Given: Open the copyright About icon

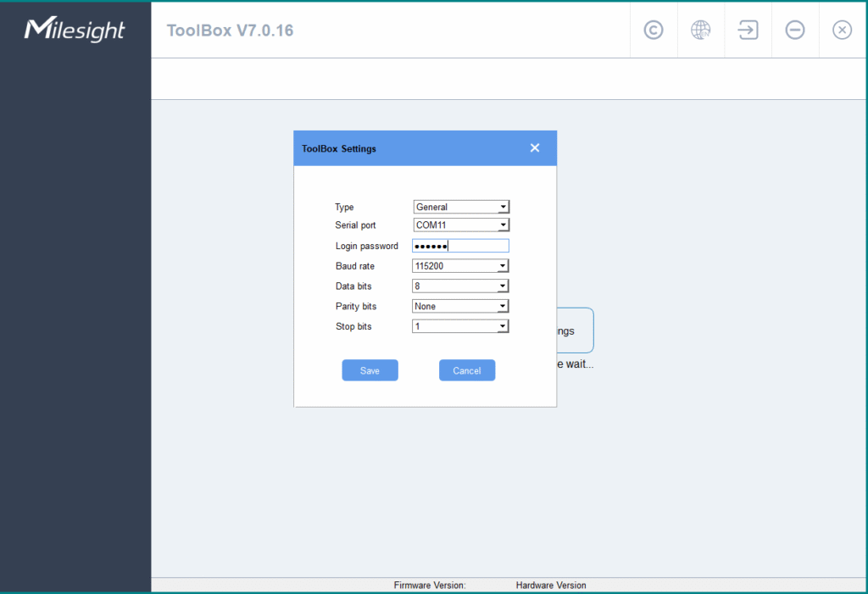Looking at the screenshot, I should tap(654, 31).
